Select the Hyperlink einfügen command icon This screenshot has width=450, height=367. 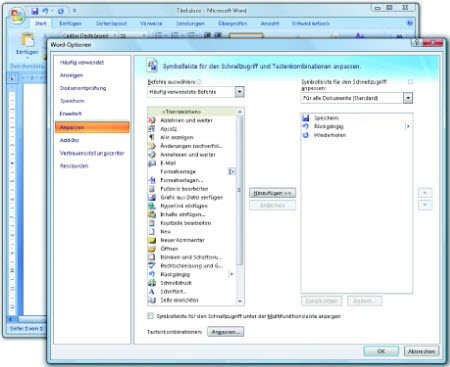point(152,206)
